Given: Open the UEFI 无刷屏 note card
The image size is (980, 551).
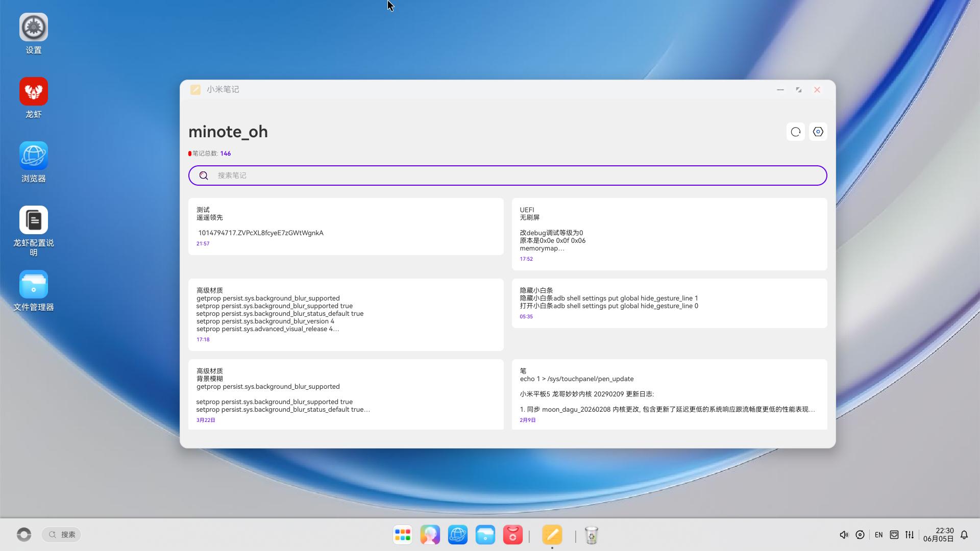Looking at the screenshot, I should coord(670,234).
